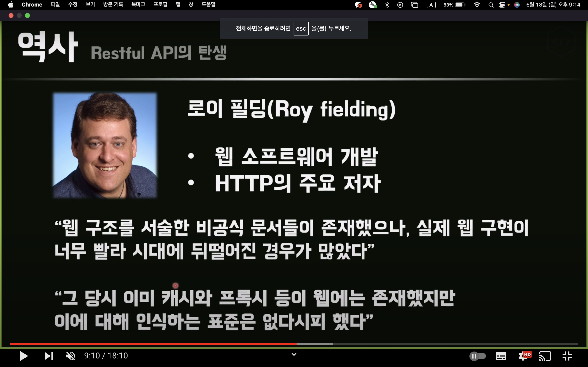Open Siri from the menu bar
Screen dimensions: 588x367
[517, 5]
